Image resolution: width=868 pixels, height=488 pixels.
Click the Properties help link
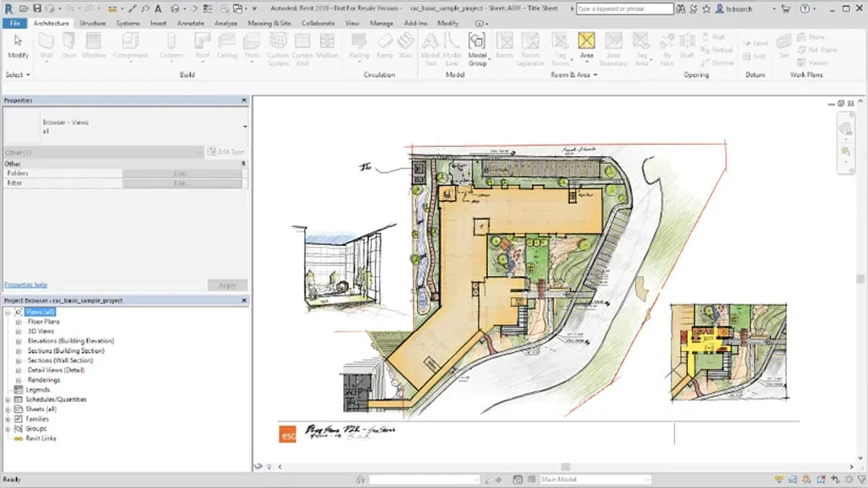[26, 285]
